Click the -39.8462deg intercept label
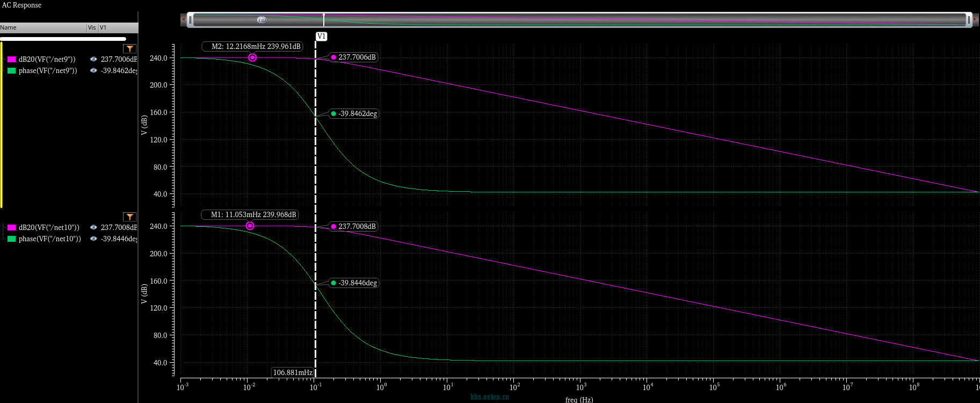 (x=354, y=113)
